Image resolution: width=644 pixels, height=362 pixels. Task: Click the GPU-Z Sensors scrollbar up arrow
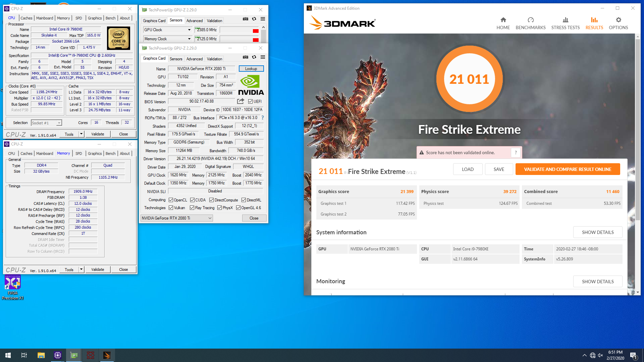[x=264, y=27]
